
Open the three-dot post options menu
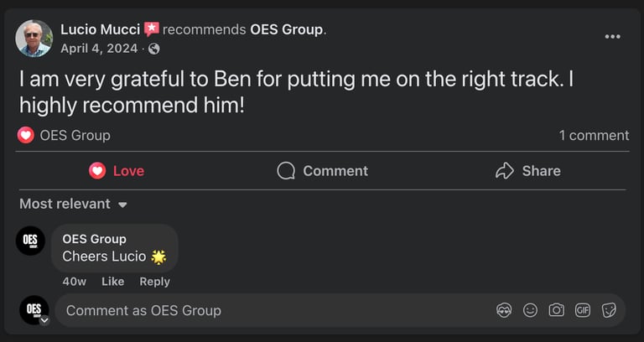613,37
